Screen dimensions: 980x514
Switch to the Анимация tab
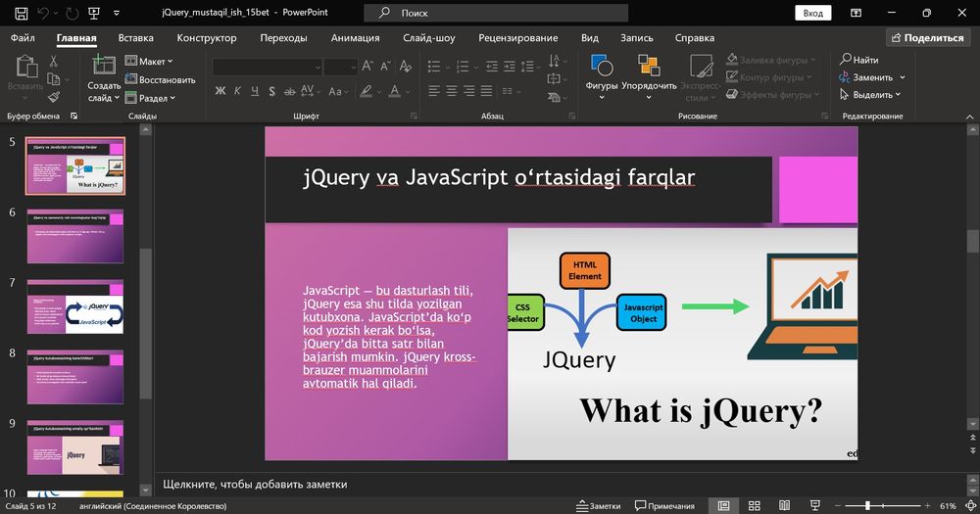coord(355,37)
